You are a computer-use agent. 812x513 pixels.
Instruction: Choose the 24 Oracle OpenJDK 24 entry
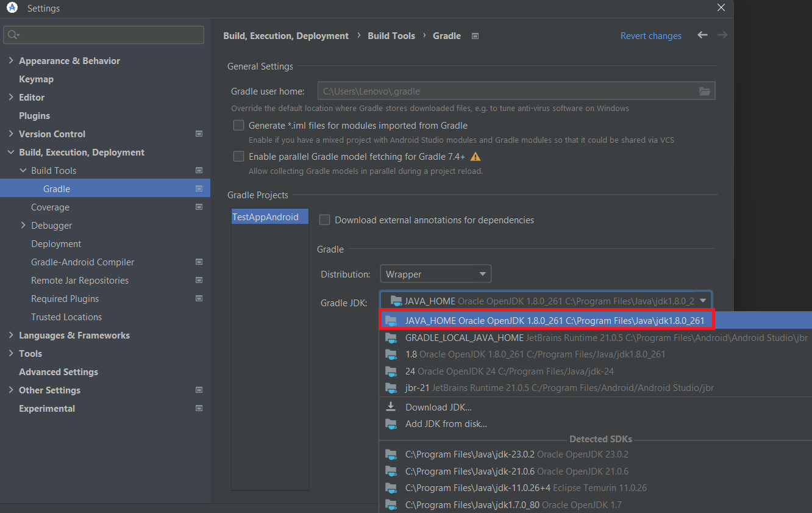[x=596, y=371]
